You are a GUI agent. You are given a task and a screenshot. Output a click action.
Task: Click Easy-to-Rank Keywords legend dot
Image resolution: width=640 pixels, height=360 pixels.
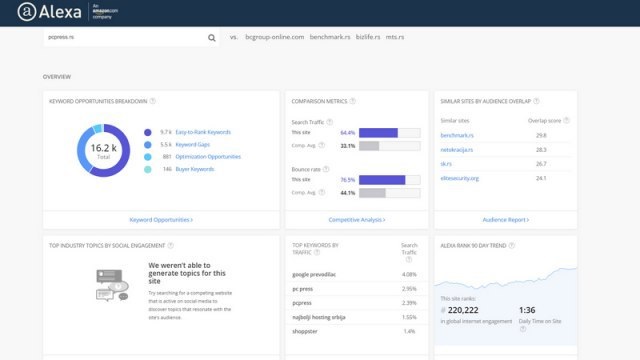148,132
